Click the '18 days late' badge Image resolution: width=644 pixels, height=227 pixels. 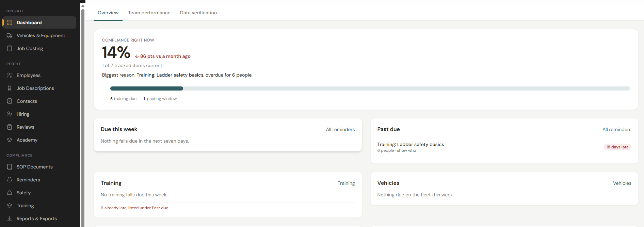pos(617,147)
